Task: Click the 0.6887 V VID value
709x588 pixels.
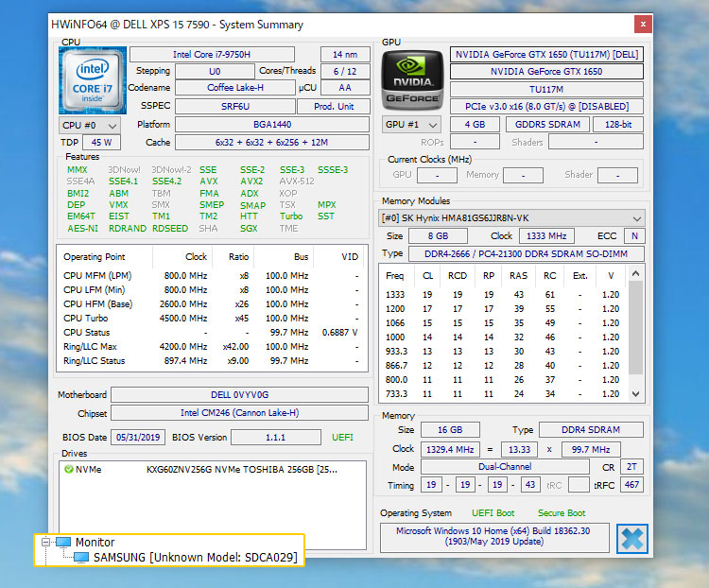Action: (339, 333)
